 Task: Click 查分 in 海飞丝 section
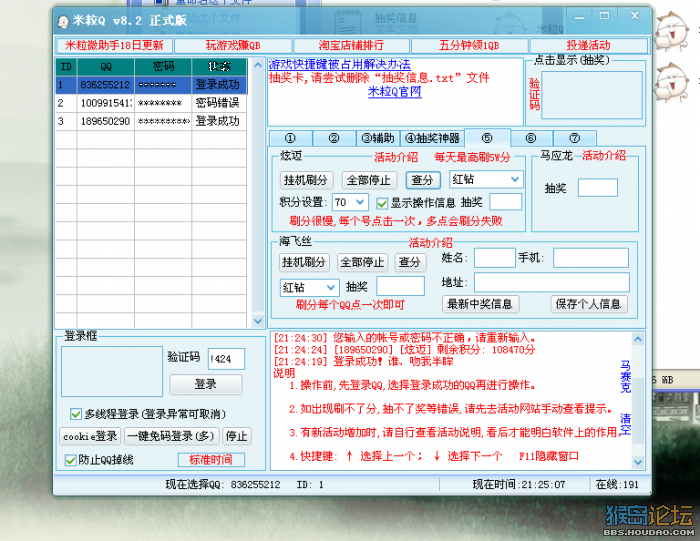(410, 262)
